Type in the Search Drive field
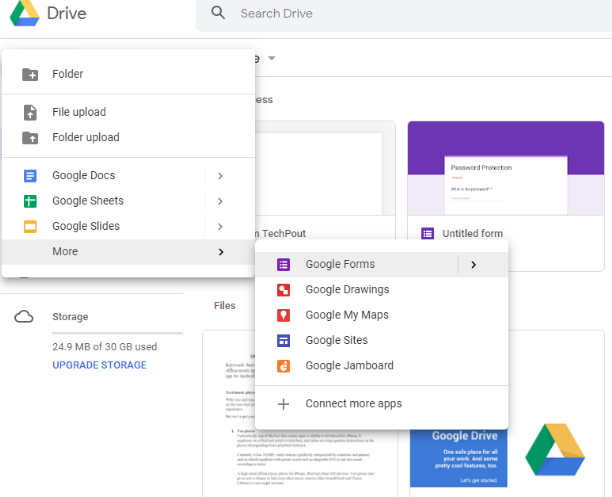Image resolution: width=612 pixels, height=497 pixels. [400, 14]
